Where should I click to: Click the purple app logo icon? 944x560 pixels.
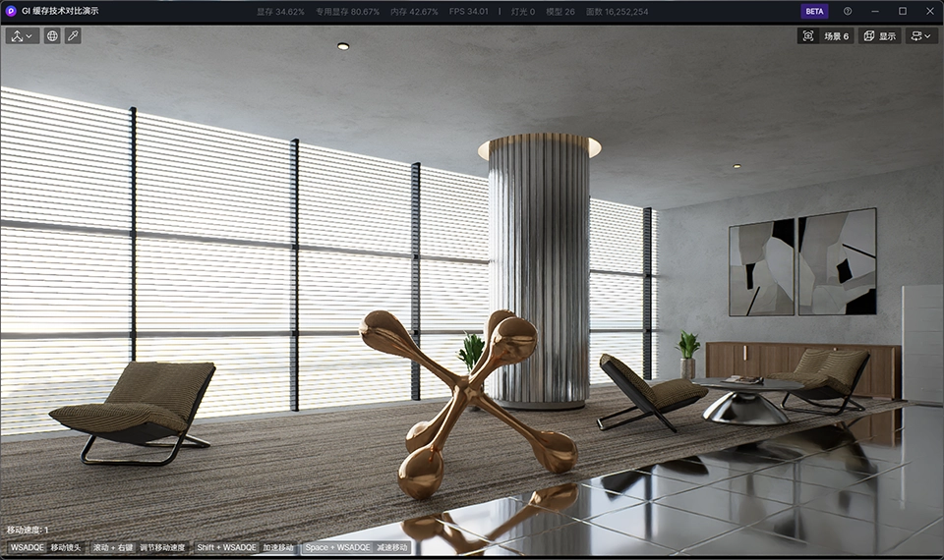click(x=11, y=11)
